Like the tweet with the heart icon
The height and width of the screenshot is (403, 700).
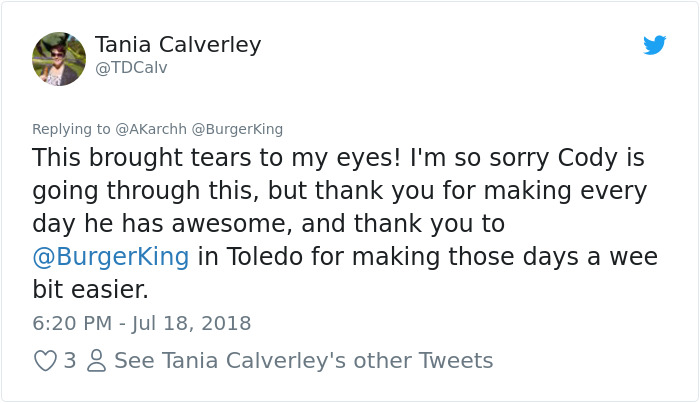[x=45, y=360]
